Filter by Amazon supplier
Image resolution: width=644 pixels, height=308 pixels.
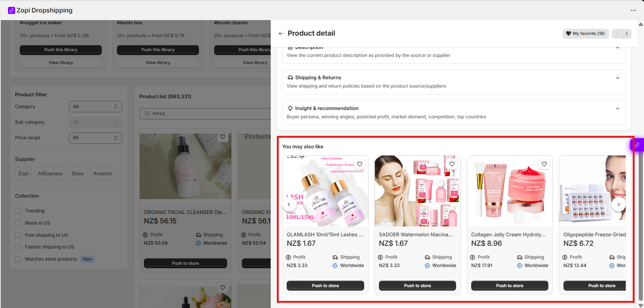pyautogui.click(x=103, y=174)
